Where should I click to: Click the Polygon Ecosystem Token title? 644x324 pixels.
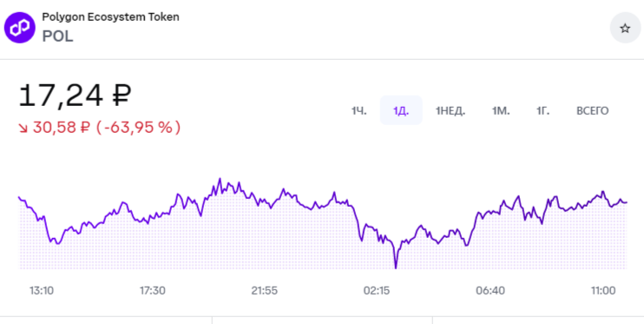110,17
